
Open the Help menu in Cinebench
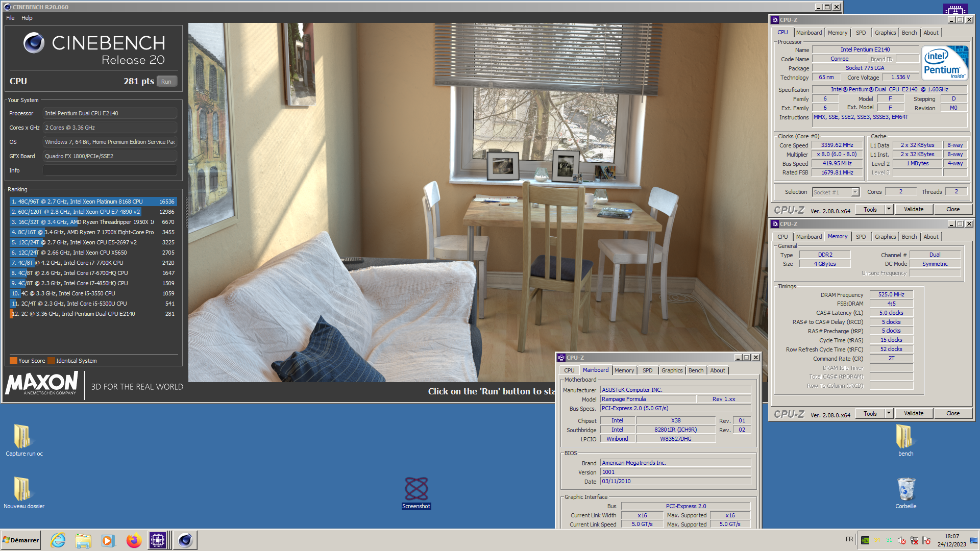click(x=27, y=18)
